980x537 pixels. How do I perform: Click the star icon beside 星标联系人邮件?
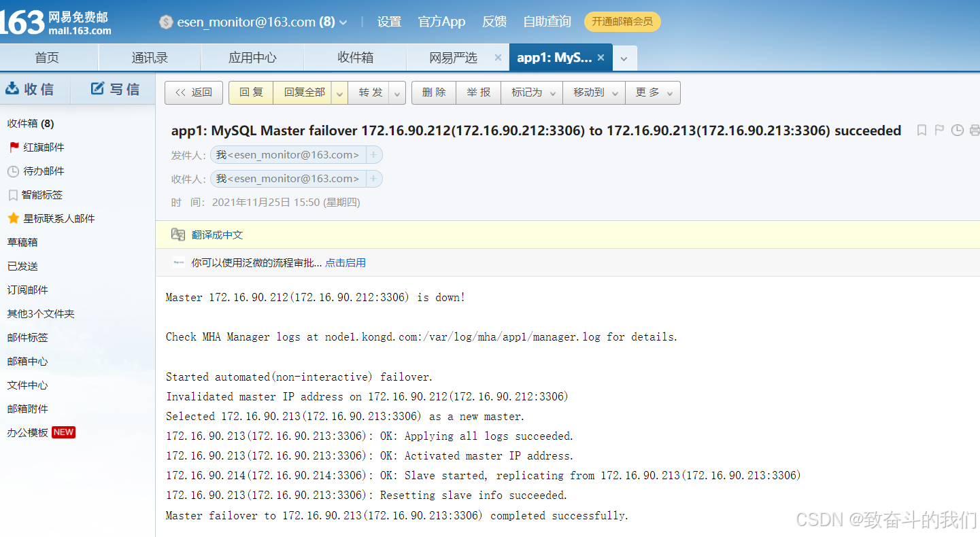click(13, 219)
